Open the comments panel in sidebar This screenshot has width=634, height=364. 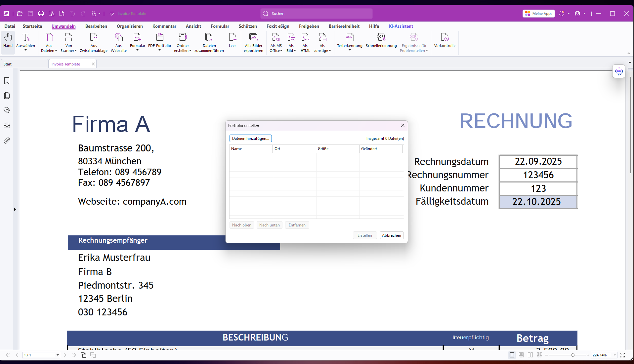[x=7, y=110]
